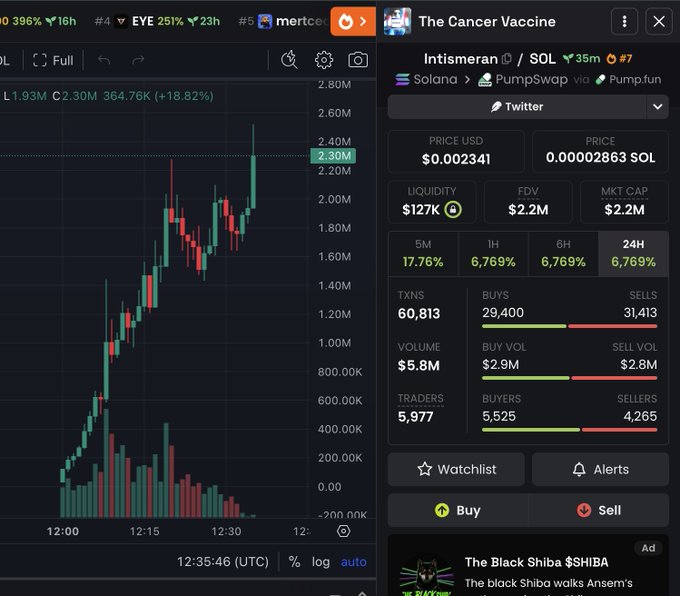
Task: Open the #5 mertcec trending token
Action: point(283,21)
